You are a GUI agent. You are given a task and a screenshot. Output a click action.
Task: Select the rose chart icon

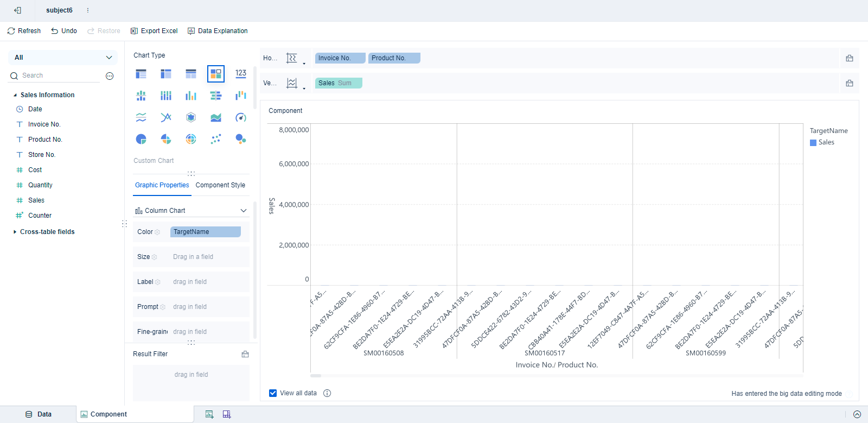click(166, 139)
